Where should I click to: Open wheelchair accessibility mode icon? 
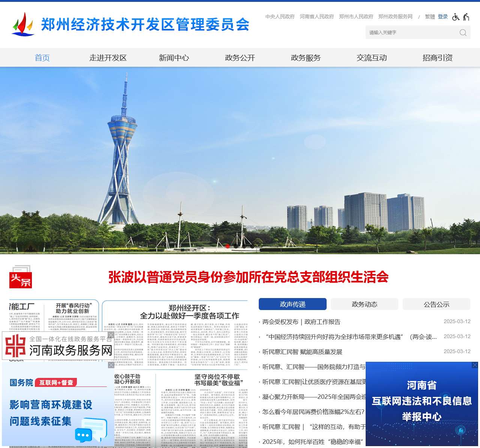coord(456,17)
